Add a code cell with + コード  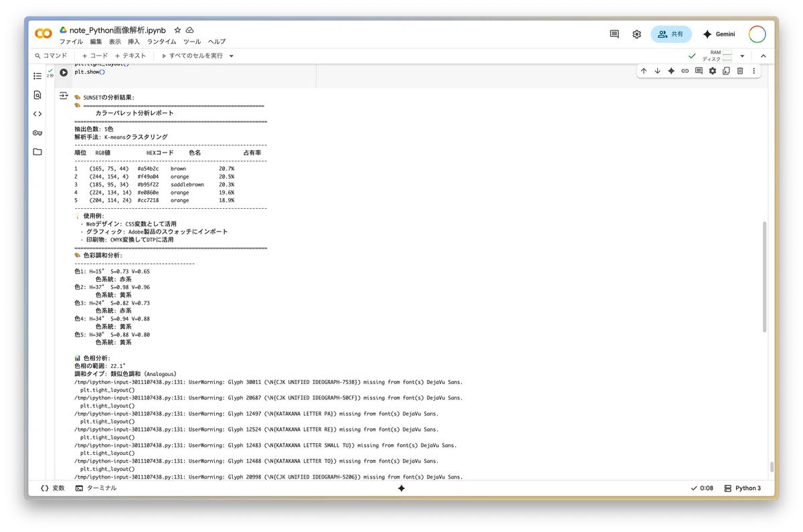pos(95,56)
